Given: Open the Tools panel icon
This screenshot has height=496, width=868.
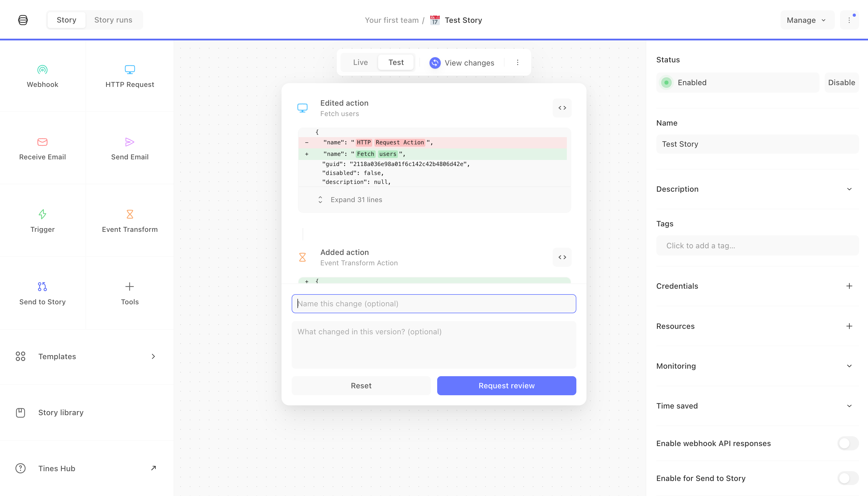Looking at the screenshot, I should (x=129, y=286).
